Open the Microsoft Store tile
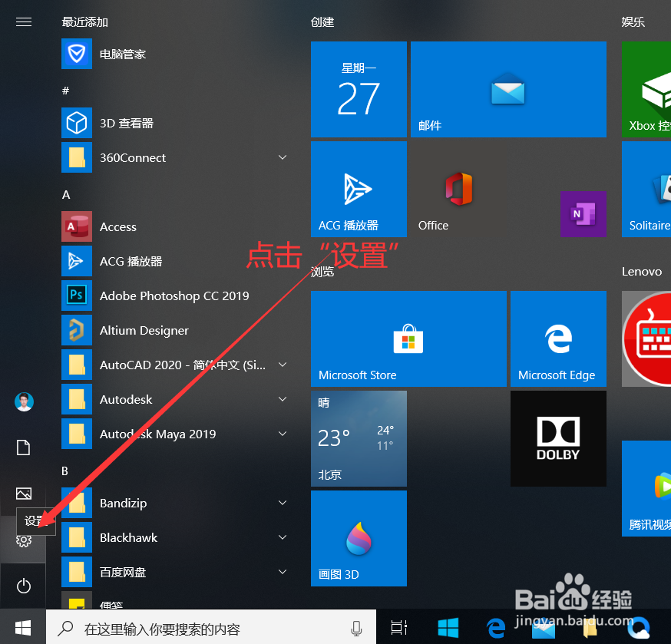This screenshot has width=671, height=644. [408, 339]
